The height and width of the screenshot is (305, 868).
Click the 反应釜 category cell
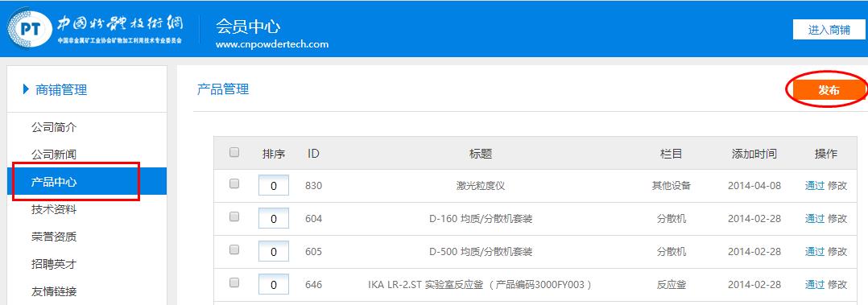pyautogui.click(x=672, y=285)
